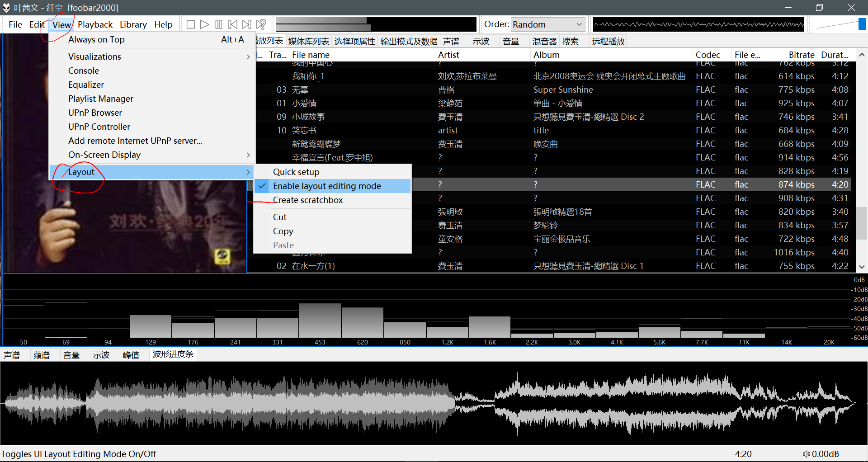Switch to the 搜索 toolbar tab

571,41
